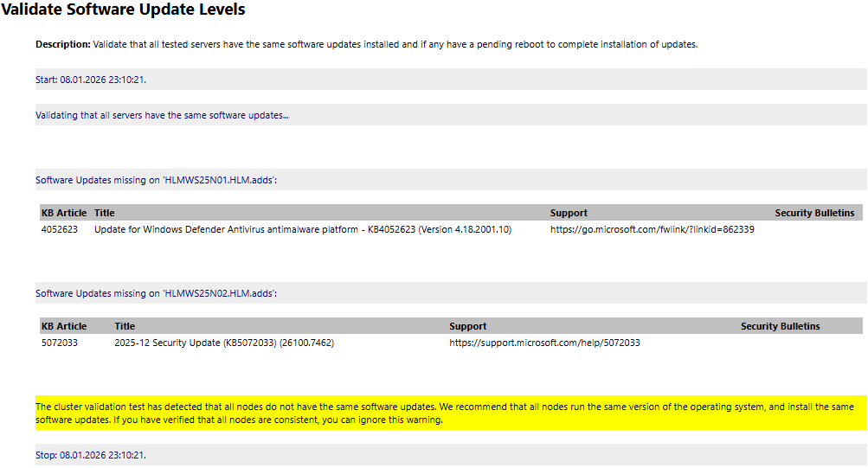Click Security Bulletins header in HLMWS25N02 table
The width and height of the screenshot is (868, 468).
point(780,326)
